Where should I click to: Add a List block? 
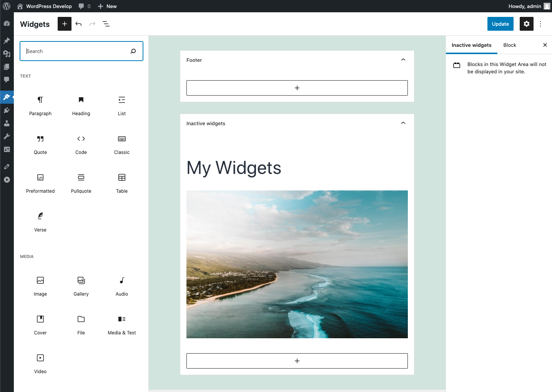click(122, 106)
